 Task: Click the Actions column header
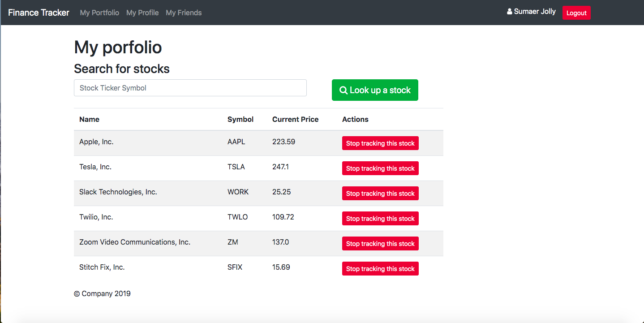(355, 119)
